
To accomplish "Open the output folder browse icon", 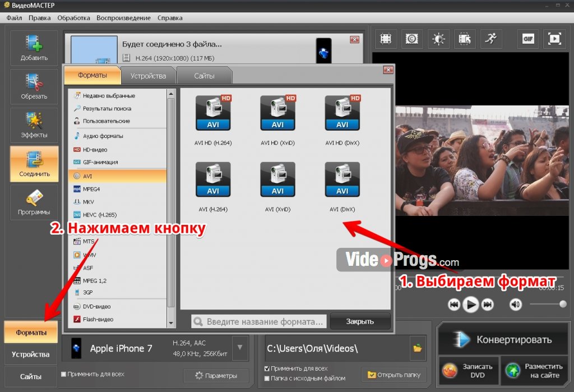I will click(417, 348).
